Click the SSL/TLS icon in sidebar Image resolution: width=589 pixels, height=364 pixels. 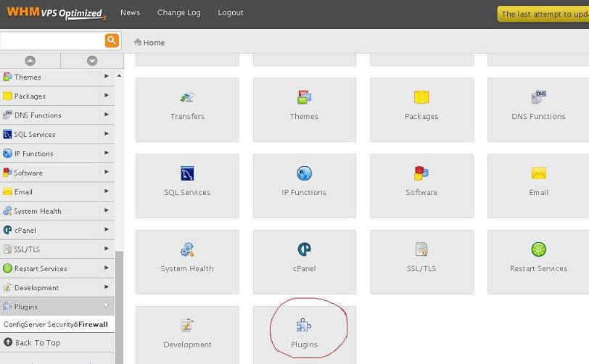[x=7, y=249]
